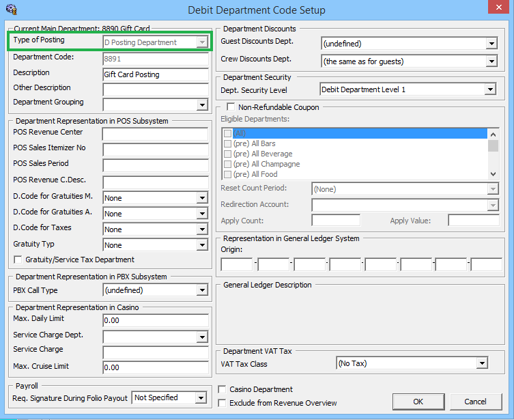The image size is (514, 420).
Task: Click the last Origin ledger segment box
Action: [487, 264]
